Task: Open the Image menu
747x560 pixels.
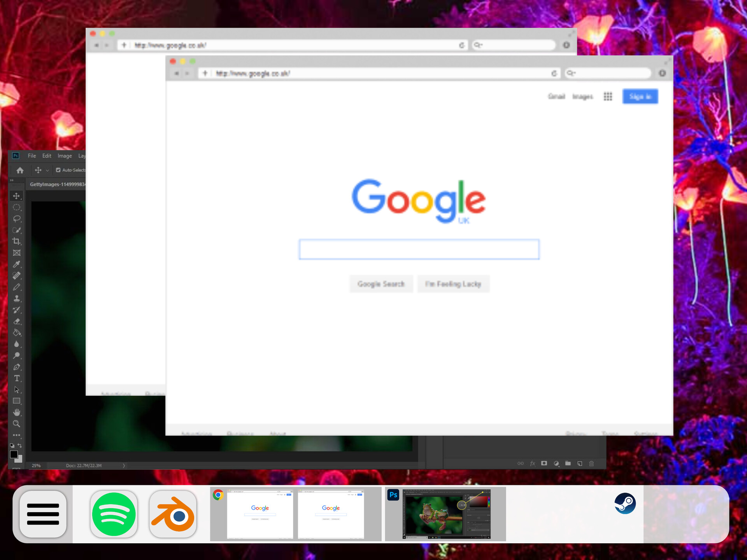Action: (65, 156)
